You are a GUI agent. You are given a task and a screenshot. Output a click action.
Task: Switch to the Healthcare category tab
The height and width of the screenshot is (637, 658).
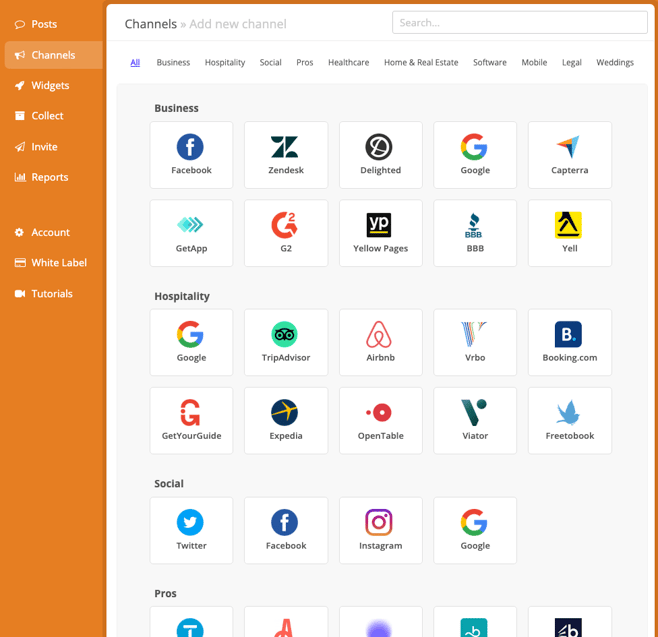[348, 63]
